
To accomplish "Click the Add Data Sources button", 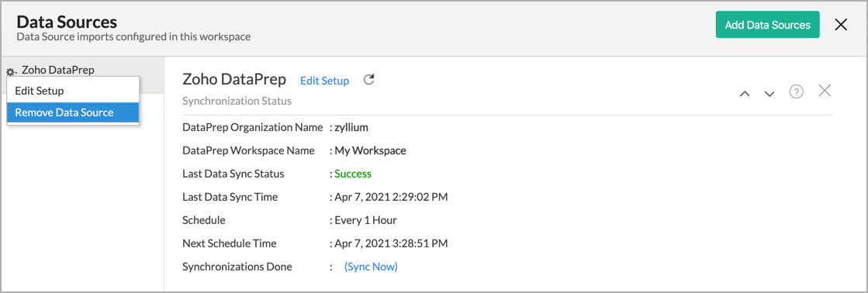I will (767, 24).
